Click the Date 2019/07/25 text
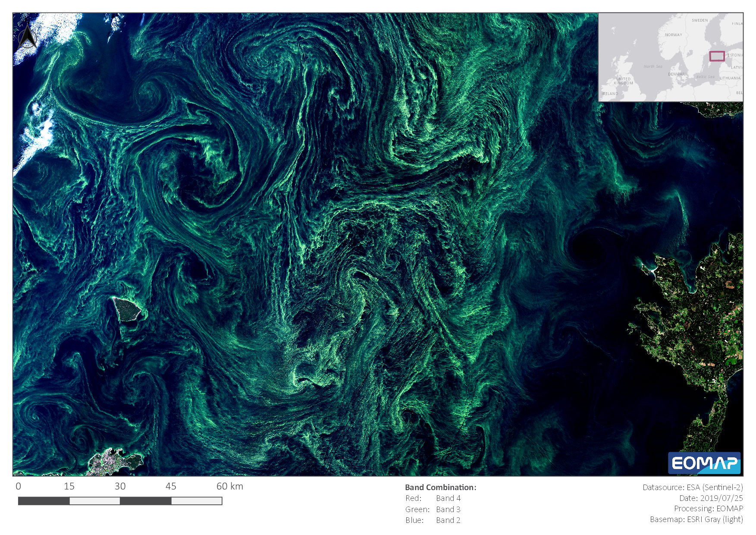This screenshot has width=756, height=535. pyautogui.click(x=711, y=498)
